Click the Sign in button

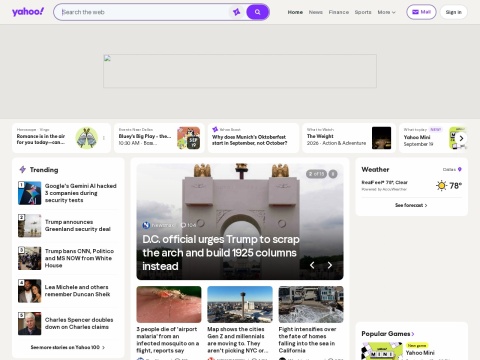coord(454,12)
